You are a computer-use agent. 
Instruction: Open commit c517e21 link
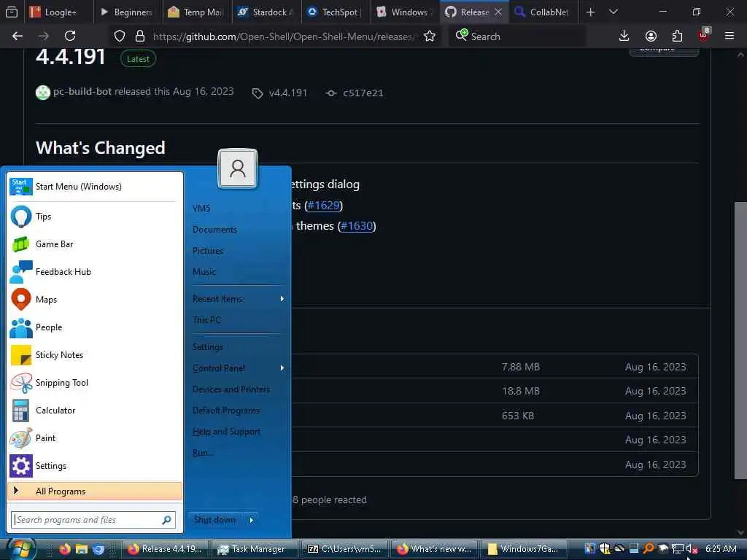363,93
